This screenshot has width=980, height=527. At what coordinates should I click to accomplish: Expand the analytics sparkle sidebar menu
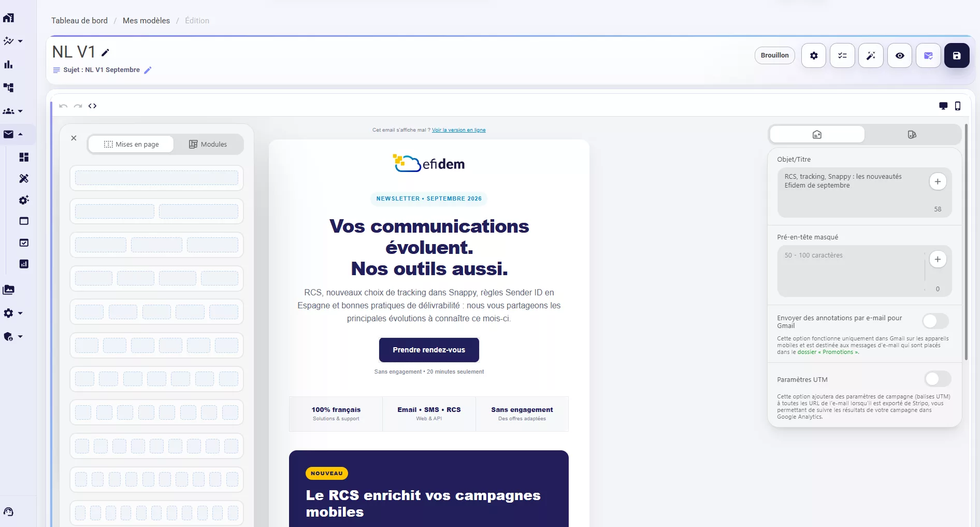12,41
